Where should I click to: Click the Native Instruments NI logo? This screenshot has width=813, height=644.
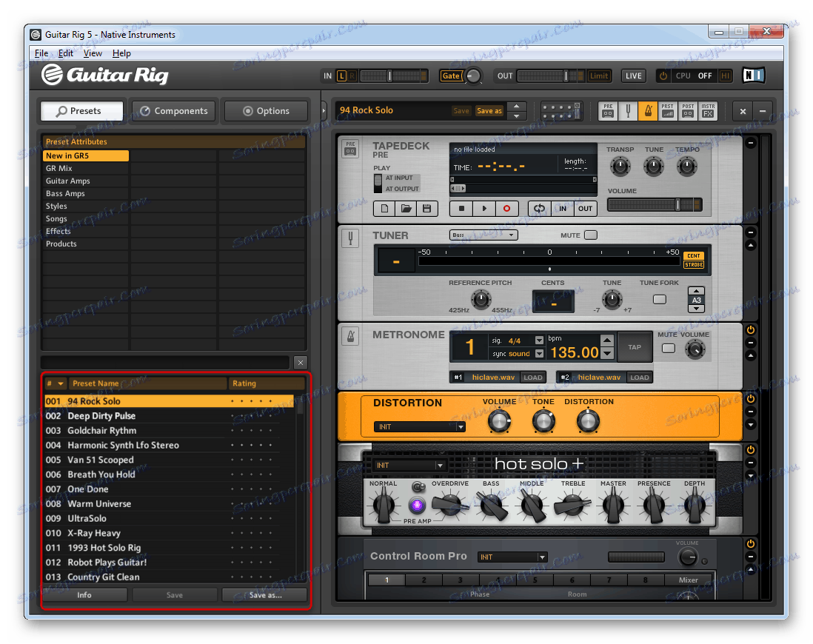753,76
